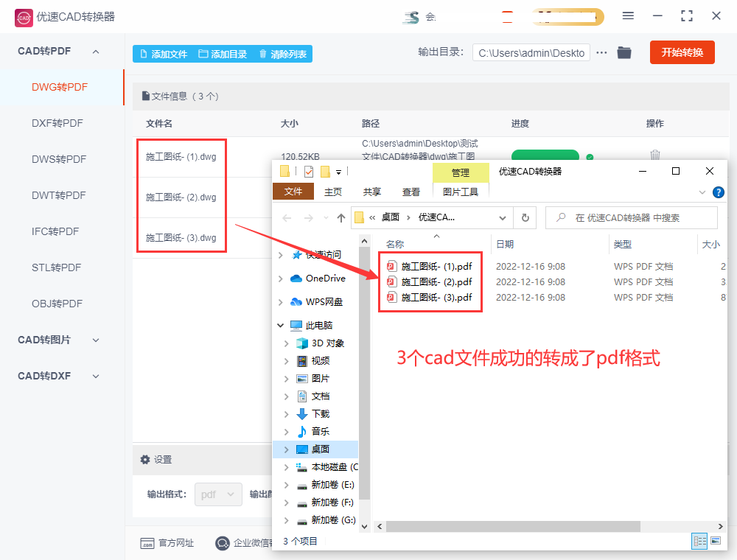Select DXF转PDF in sidebar

(x=57, y=123)
